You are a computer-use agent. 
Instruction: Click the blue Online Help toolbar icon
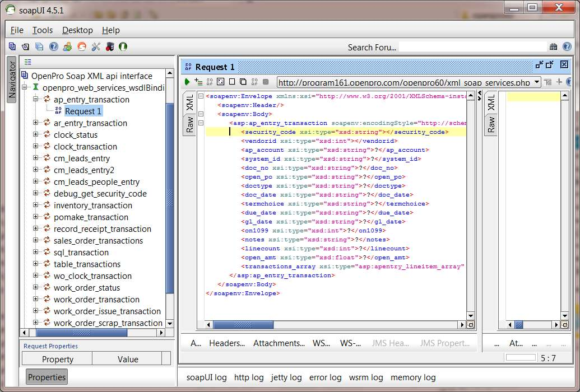coord(54,47)
